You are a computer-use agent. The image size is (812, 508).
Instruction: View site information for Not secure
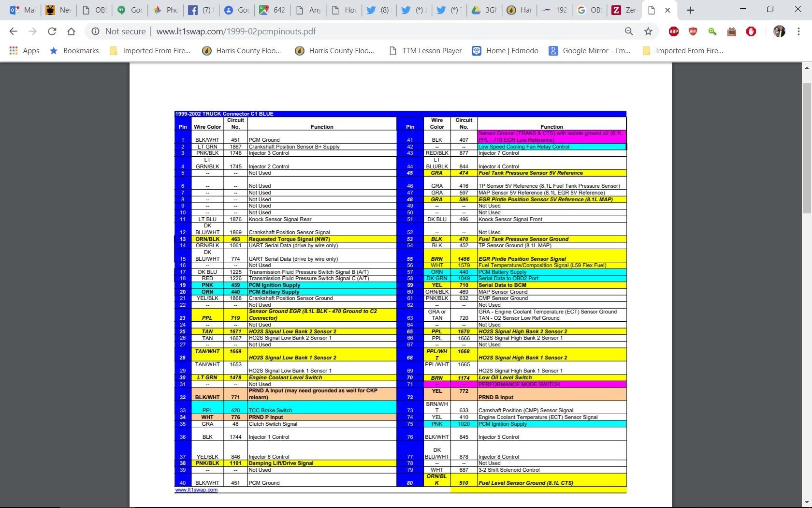coord(96,31)
